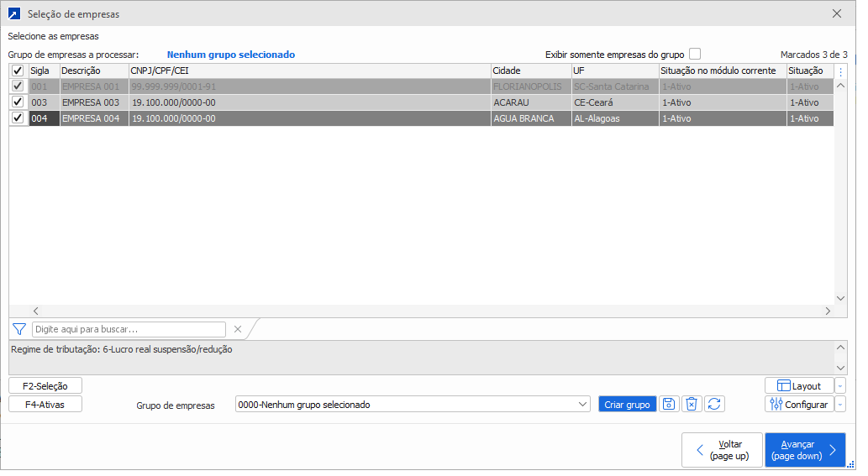Click the Descrição column header

[93, 71]
